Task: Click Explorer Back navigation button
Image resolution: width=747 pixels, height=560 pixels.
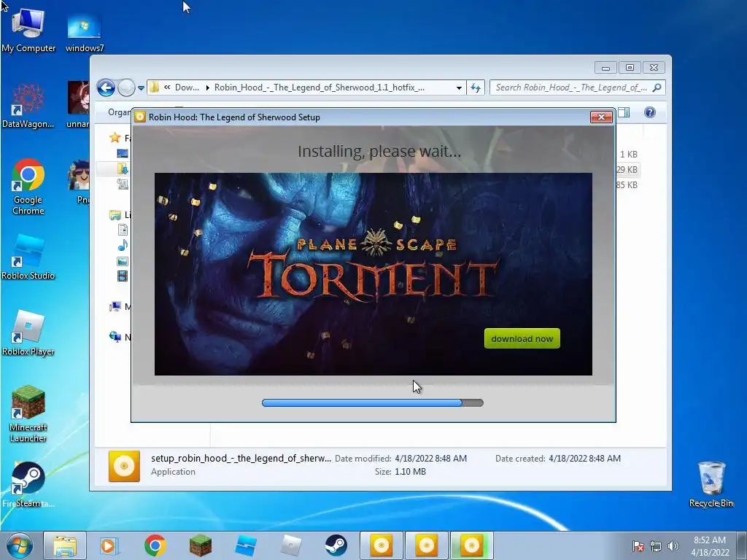Action: [x=106, y=87]
